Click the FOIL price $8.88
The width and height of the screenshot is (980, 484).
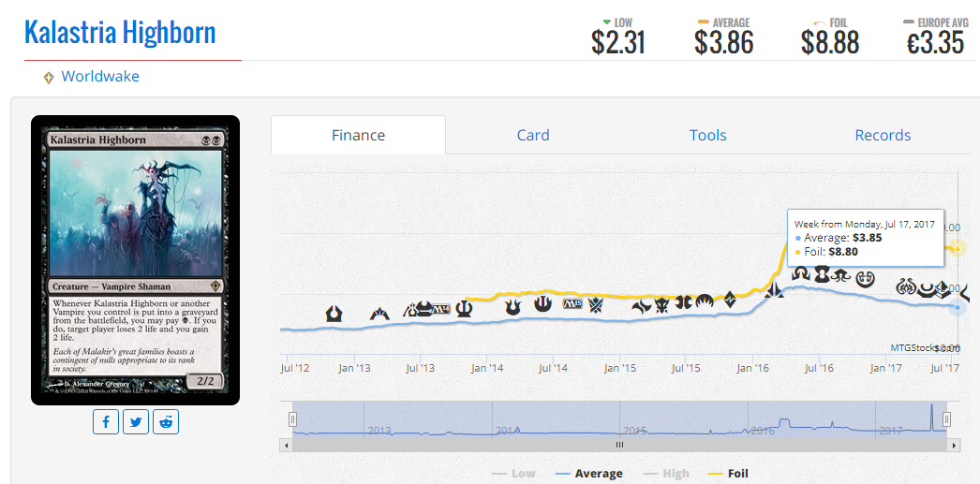click(x=830, y=42)
